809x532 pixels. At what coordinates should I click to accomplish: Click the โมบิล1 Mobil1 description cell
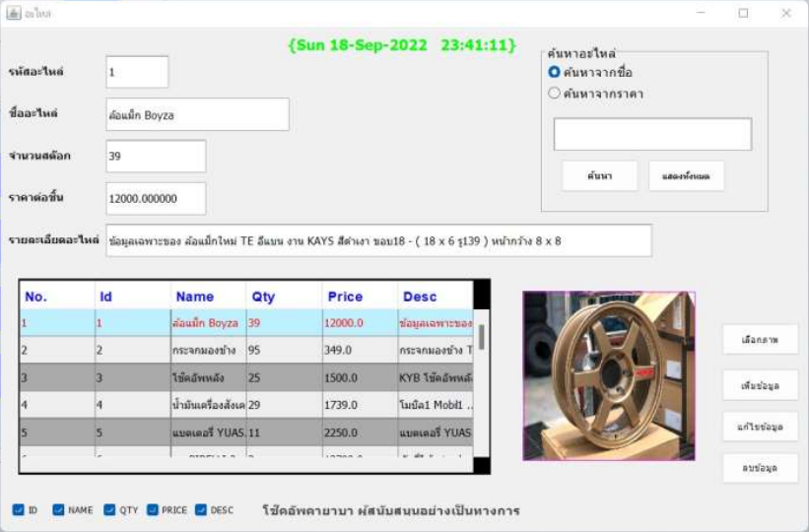click(436, 405)
